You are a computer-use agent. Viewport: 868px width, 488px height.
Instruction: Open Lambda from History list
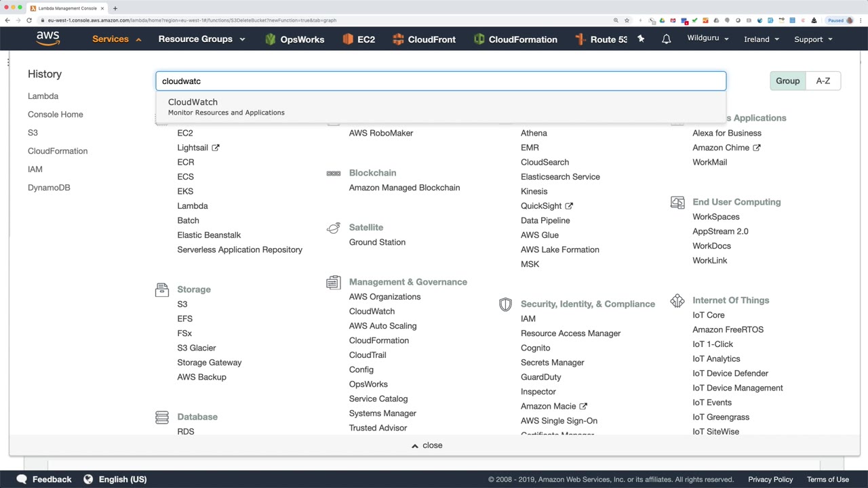pyautogui.click(x=43, y=96)
